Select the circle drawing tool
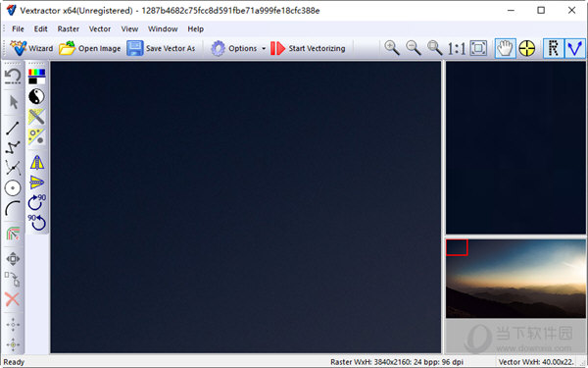The width and height of the screenshot is (588, 368). coord(13,187)
